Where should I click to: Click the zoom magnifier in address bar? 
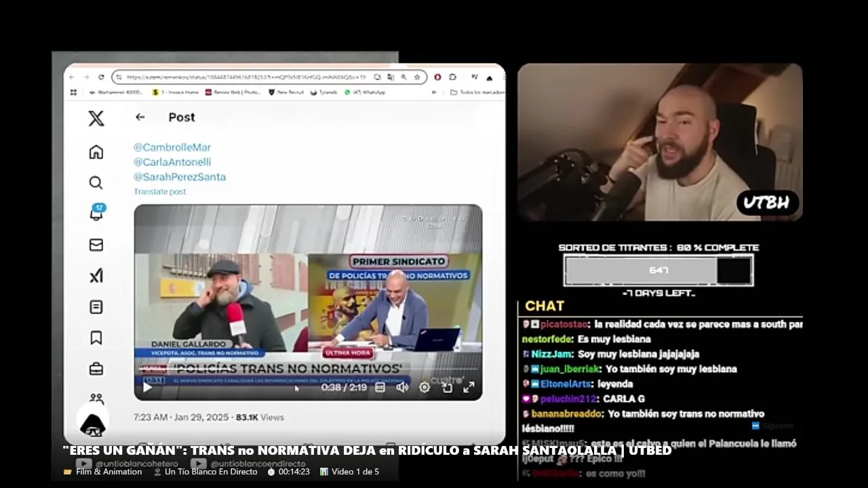coord(403,77)
